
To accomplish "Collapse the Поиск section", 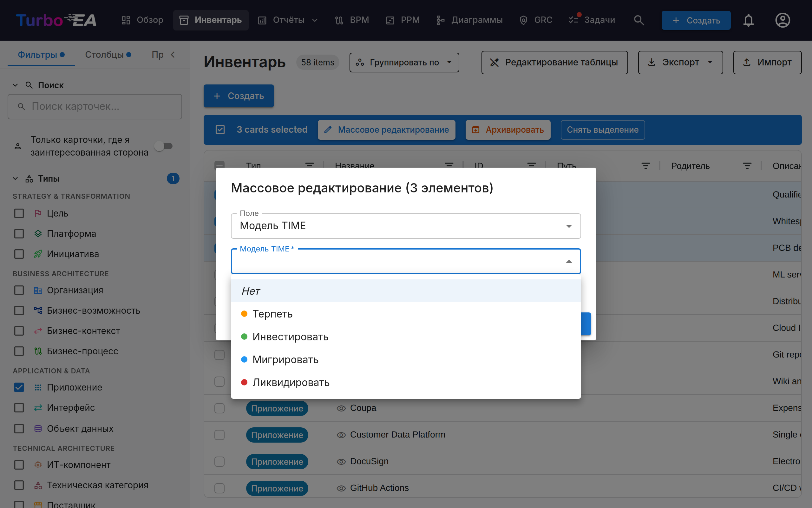I will click(x=15, y=85).
